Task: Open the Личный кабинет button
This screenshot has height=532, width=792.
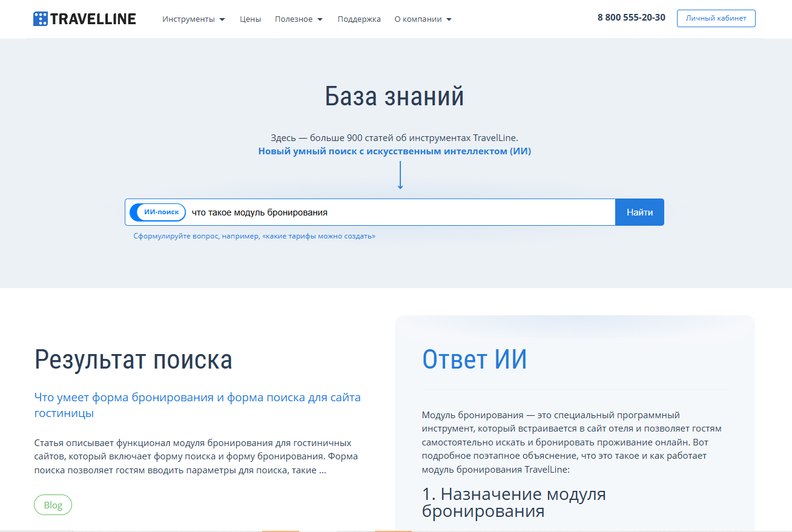Action: (716, 18)
